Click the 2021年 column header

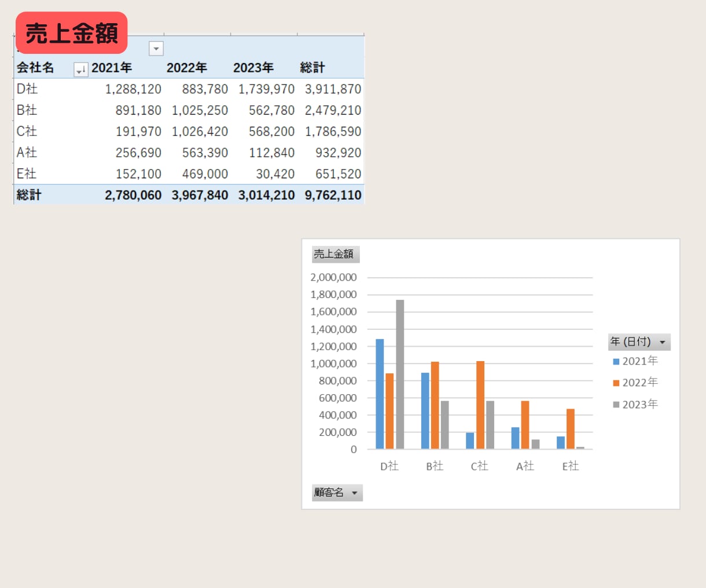112,68
